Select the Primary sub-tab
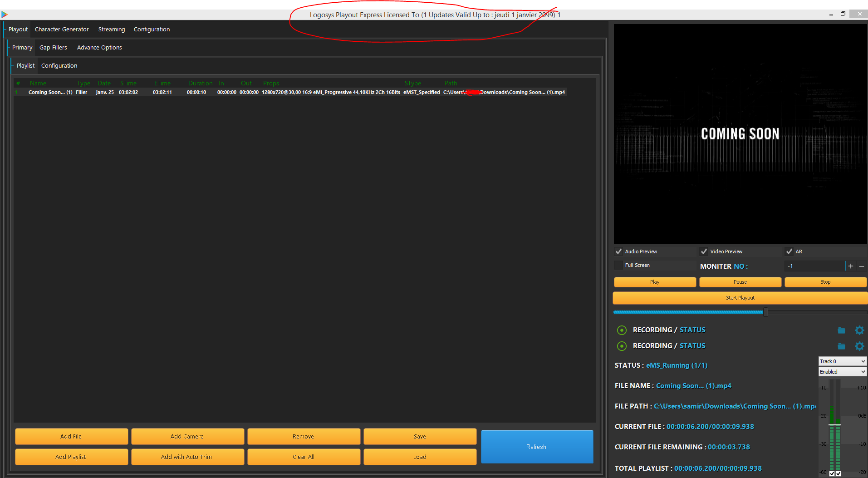The width and height of the screenshot is (868, 478). click(x=22, y=48)
